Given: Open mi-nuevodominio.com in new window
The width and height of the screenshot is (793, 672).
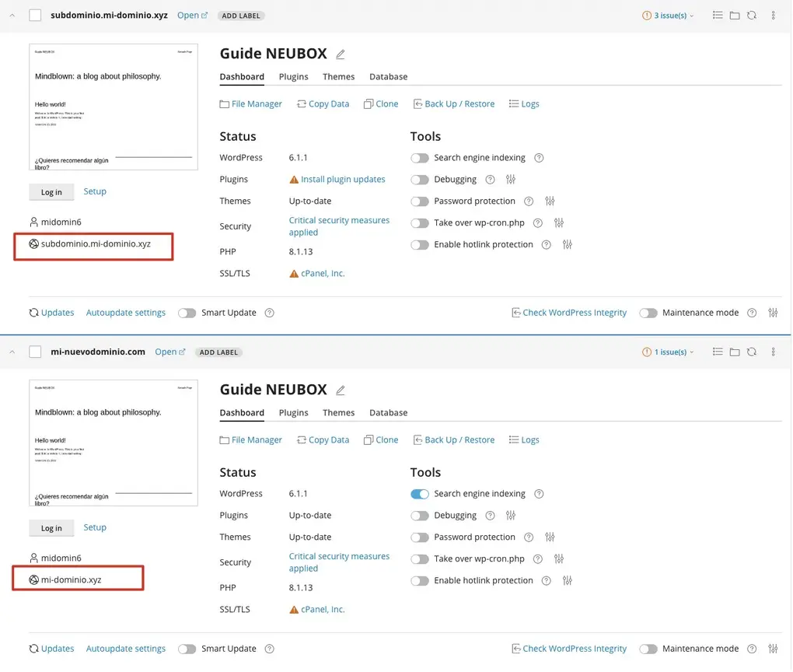Looking at the screenshot, I should [170, 352].
